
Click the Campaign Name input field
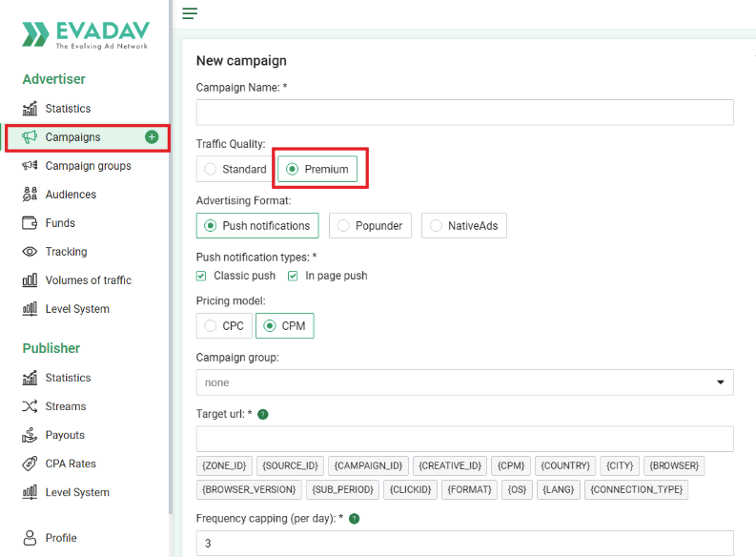coord(464,113)
